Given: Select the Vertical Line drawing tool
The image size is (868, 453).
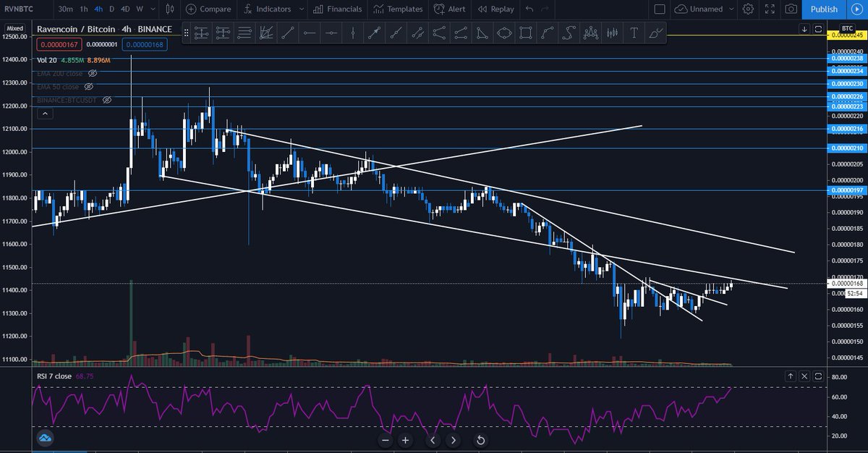Looking at the screenshot, I should click(x=353, y=33).
